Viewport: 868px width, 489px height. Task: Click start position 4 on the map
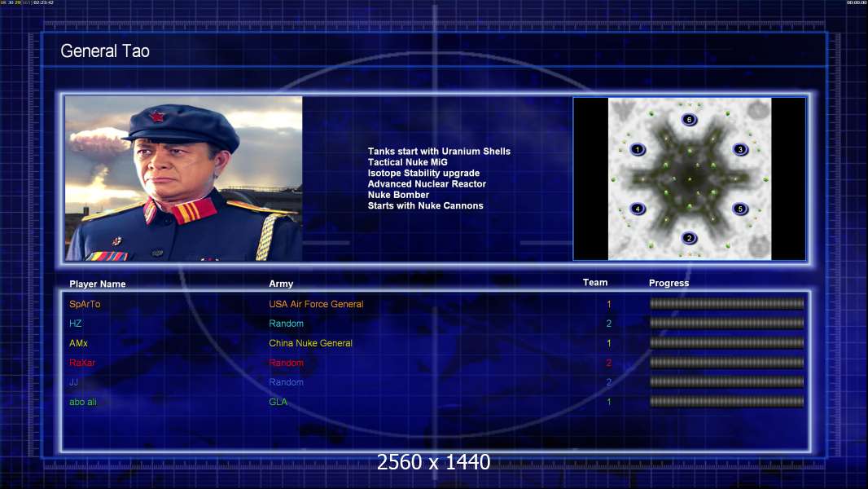[638, 209]
